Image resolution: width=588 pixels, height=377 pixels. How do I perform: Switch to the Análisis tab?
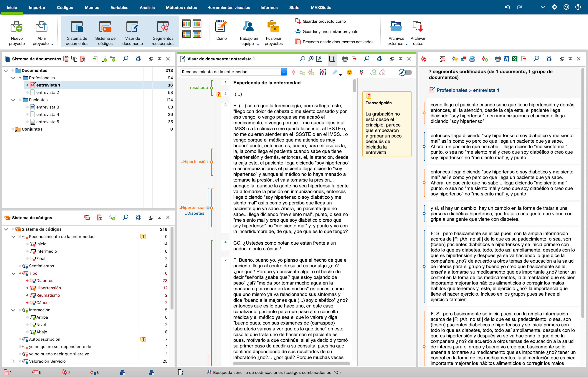click(x=147, y=8)
